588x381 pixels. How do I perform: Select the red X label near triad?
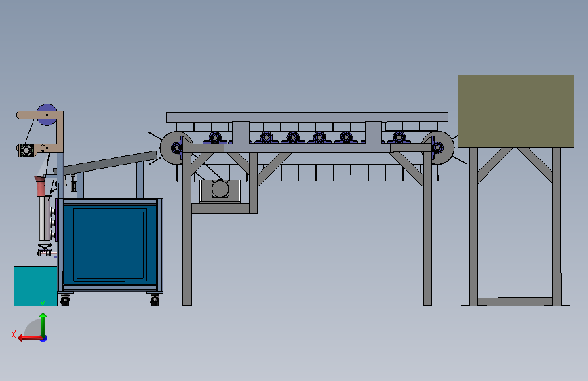pos(14,334)
